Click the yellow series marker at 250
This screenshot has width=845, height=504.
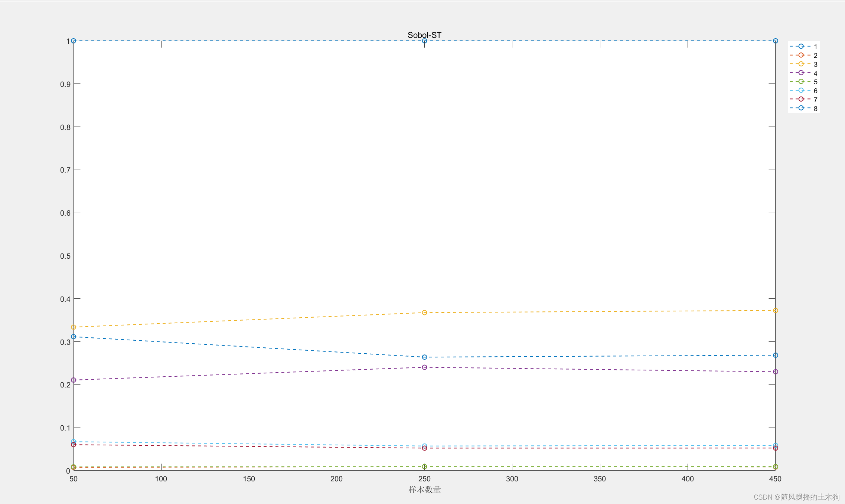pyautogui.click(x=424, y=312)
